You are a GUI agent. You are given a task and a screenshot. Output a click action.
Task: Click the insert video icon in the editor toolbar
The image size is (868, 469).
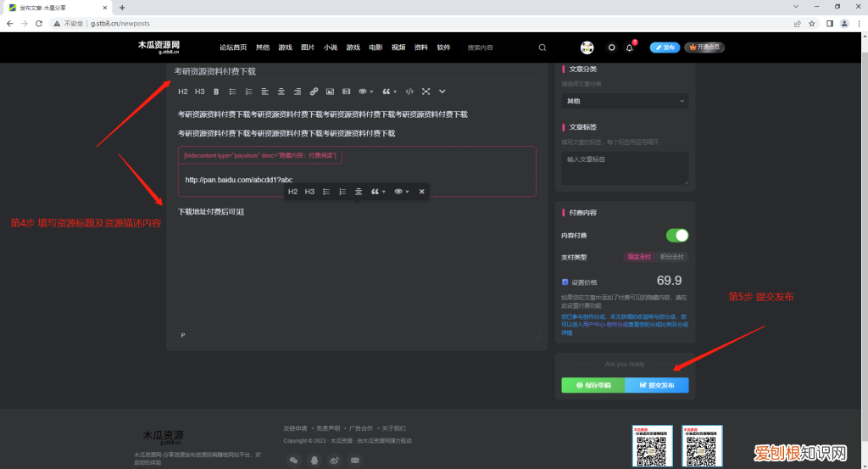click(x=345, y=92)
